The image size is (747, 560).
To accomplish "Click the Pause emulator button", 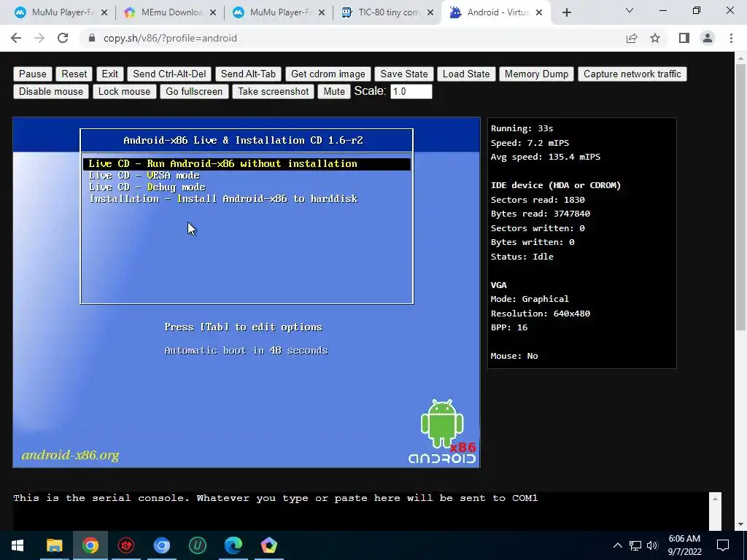I will click(x=32, y=74).
